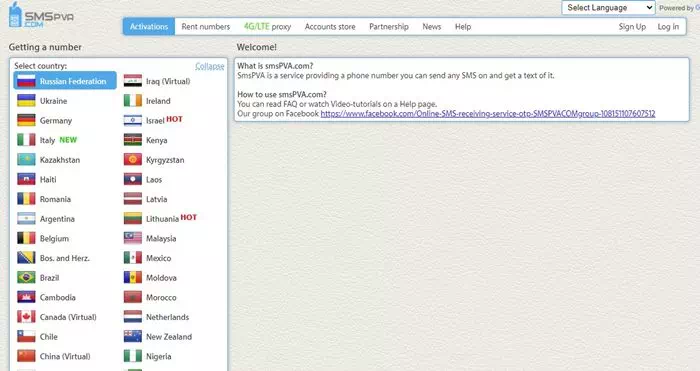Open the Facebook group URL link

(x=488, y=113)
